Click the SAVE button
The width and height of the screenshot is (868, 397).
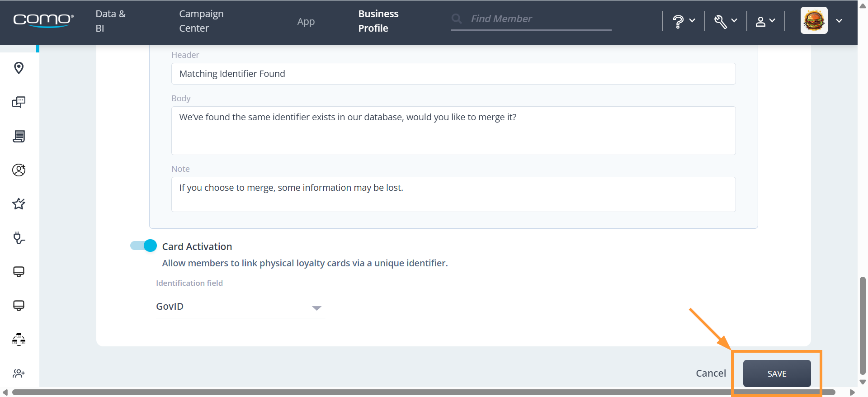click(x=777, y=373)
